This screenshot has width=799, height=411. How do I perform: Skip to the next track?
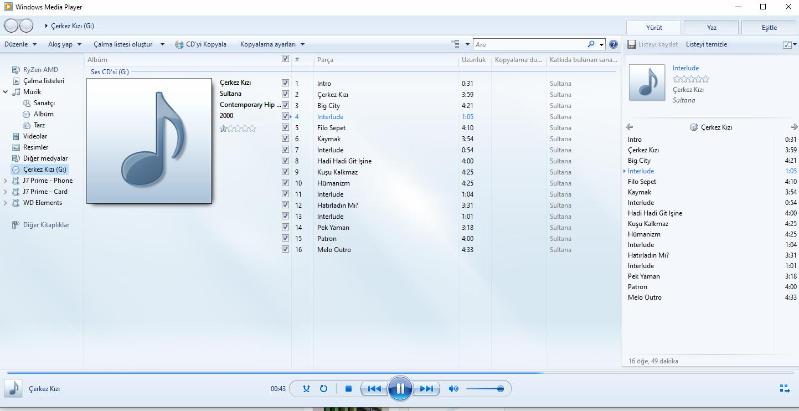[x=427, y=388]
